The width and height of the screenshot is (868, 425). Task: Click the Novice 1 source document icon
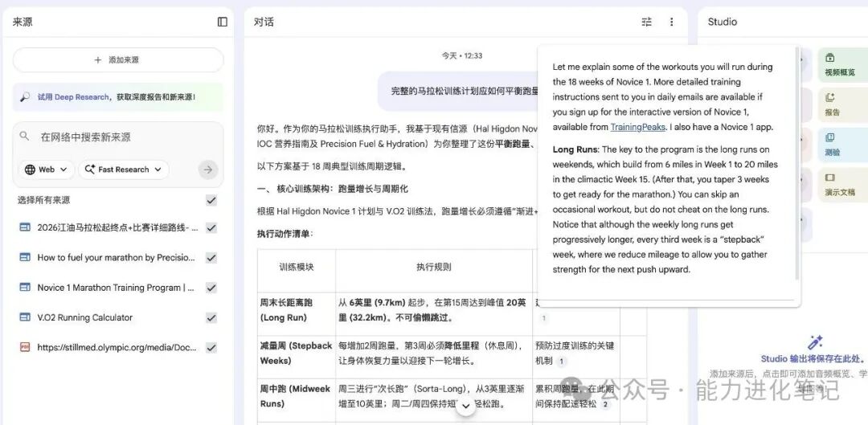pos(25,287)
